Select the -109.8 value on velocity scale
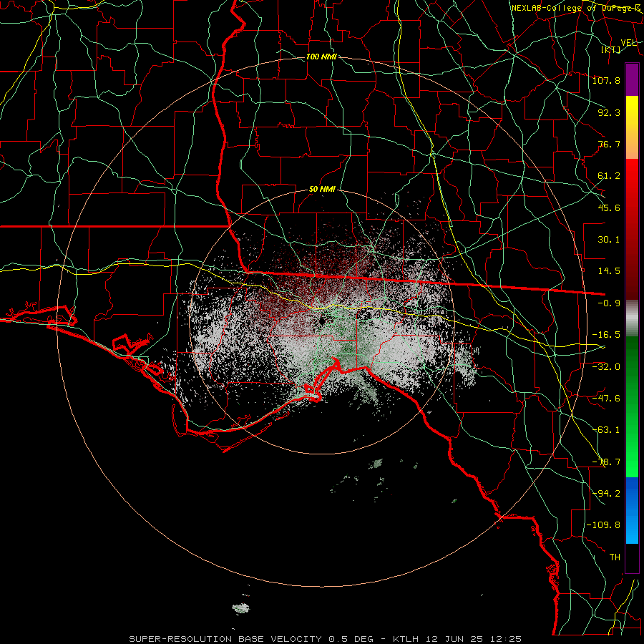 [603, 525]
